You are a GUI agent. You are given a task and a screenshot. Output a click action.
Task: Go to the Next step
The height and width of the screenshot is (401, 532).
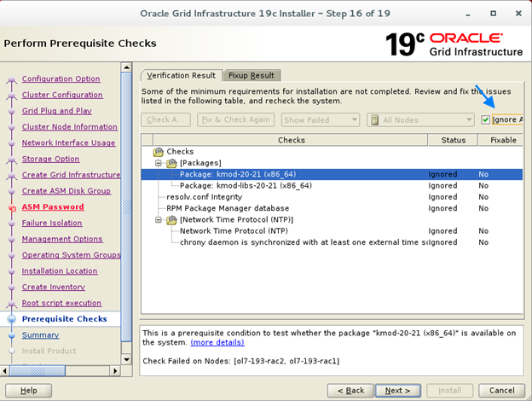tap(397, 391)
